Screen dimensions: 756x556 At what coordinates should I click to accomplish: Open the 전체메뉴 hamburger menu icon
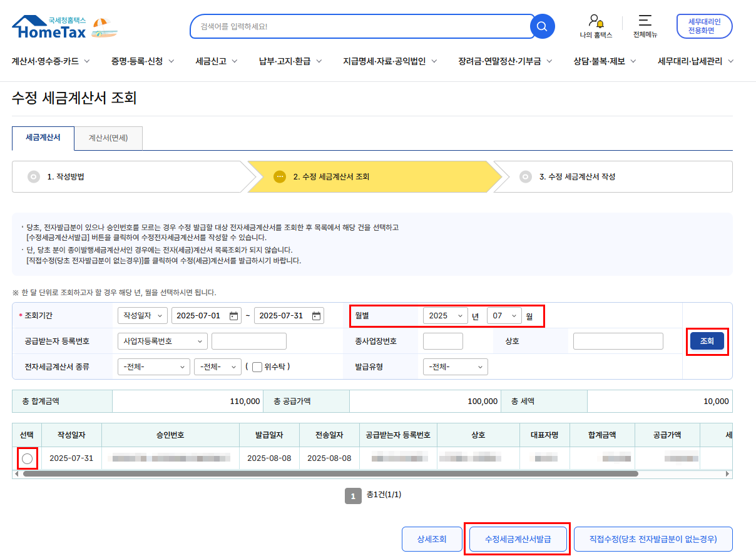pos(645,21)
